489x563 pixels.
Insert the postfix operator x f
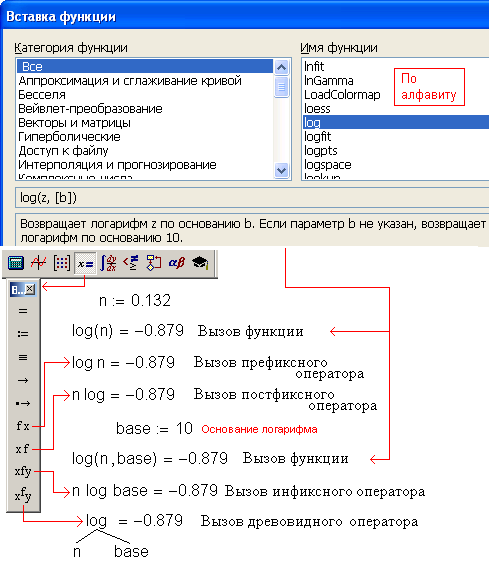coord(23,449)
